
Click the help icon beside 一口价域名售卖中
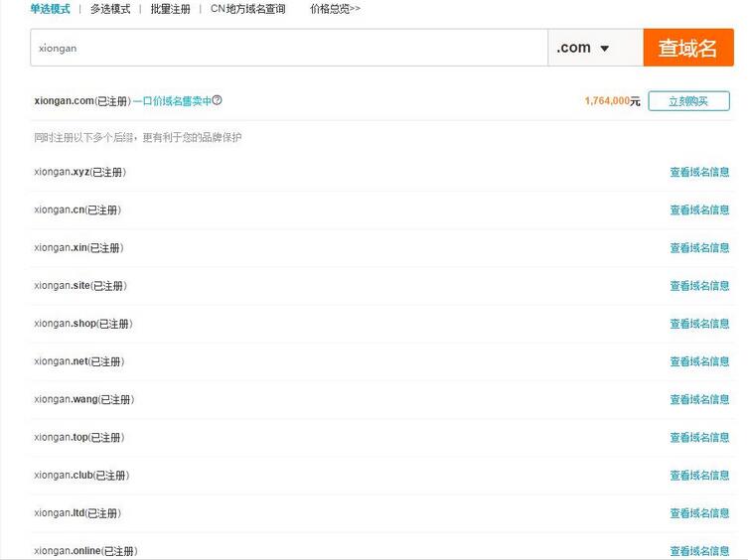[218, 100]
